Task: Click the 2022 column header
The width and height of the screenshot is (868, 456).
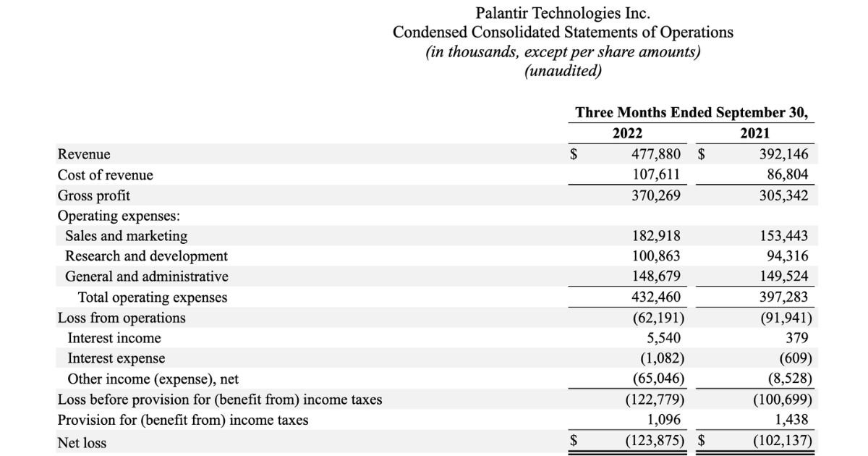Action: tap(627, 133)
